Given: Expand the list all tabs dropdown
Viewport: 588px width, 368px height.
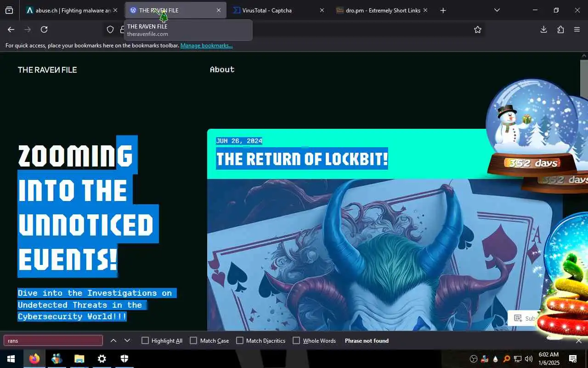Looking at the screenshot, I should coord(497,10).
